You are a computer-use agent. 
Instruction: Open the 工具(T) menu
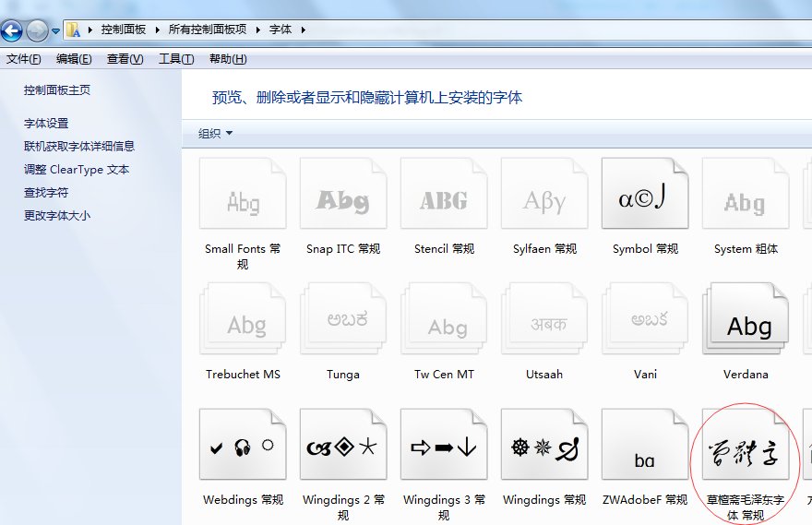pyautogui.click(x=176, y=59)
